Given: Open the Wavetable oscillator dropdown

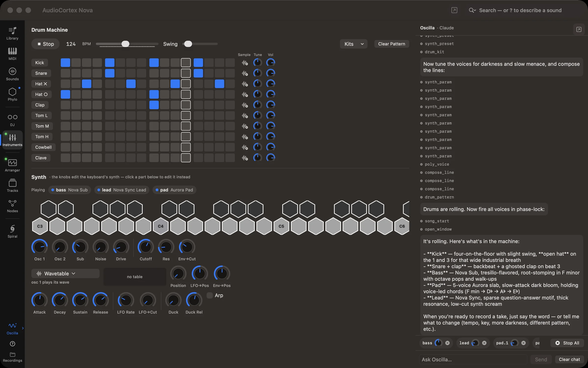Looking at the screenshot, I should (65, 273).
